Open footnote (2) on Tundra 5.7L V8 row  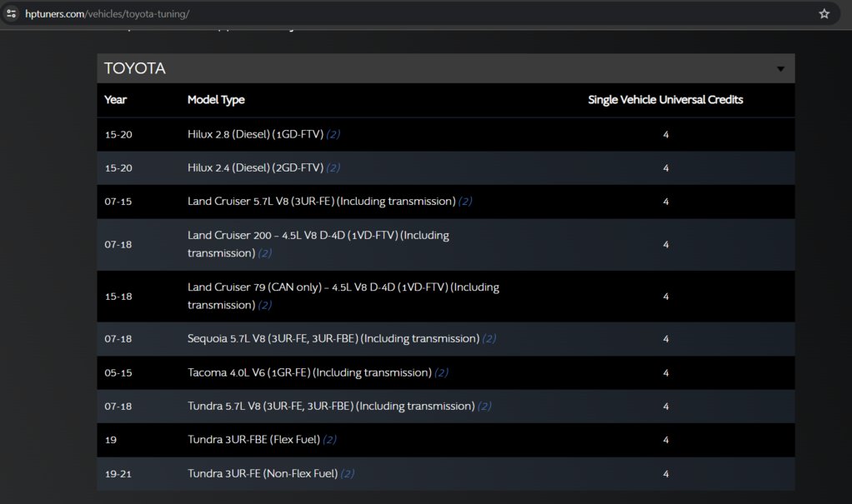(x=484, y=407)
